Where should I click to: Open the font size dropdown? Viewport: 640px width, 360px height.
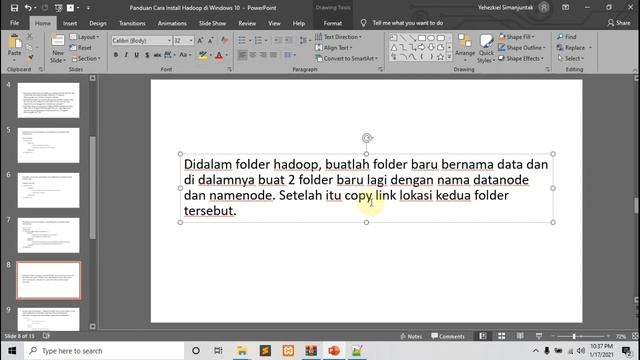pyautogui.click(x=191, y=40)
